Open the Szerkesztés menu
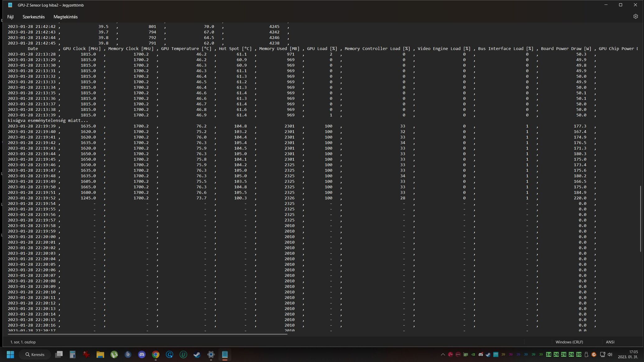Screen dimensions: 644x362 [x=33, y=17]
